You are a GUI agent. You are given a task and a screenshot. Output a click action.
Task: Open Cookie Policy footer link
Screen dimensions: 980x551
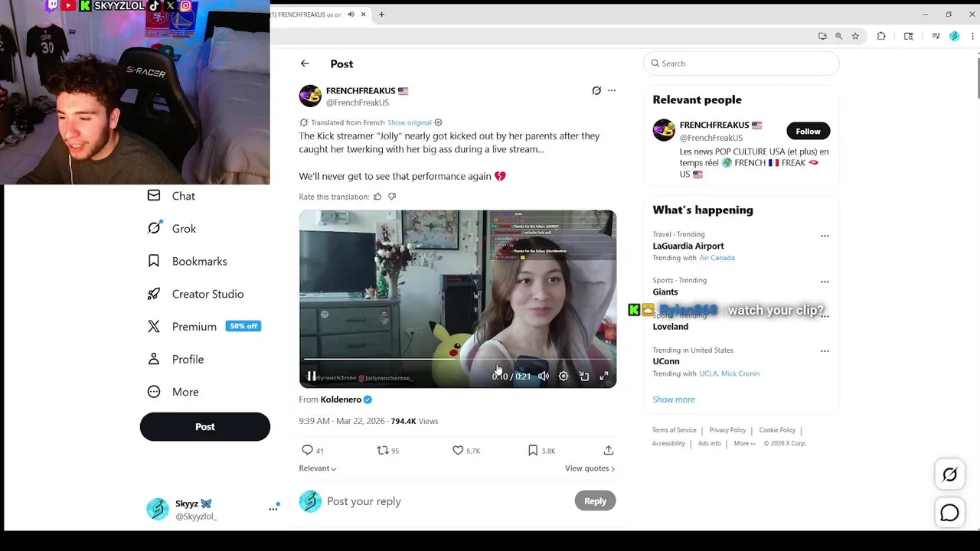pyautogui.click(x=777, y=430)
